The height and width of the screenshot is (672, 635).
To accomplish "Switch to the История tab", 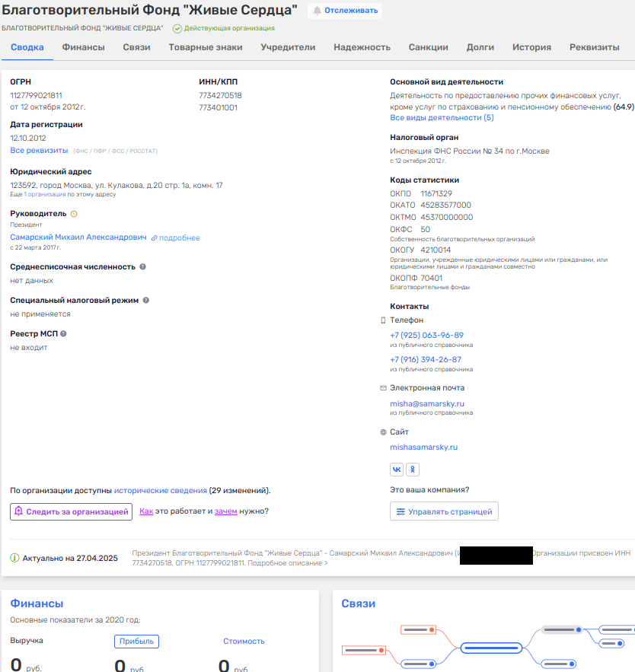I will 531,47.
